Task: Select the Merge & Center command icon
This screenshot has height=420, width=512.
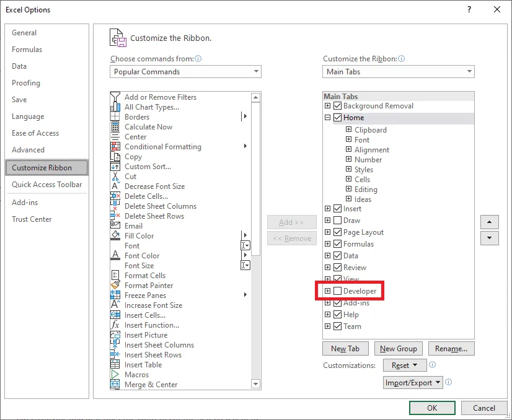Action: coord(116,385)
